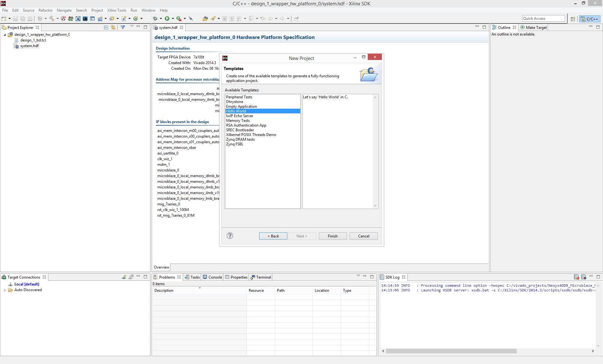This screenshot has width=603, height=364.
Task: Click the Finish button
Action: (333, 236)
